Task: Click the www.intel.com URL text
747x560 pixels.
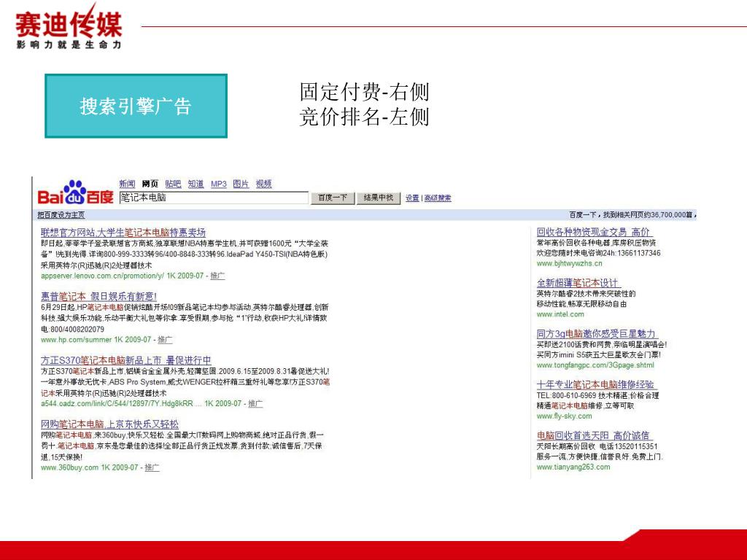Action: [560, 314]
